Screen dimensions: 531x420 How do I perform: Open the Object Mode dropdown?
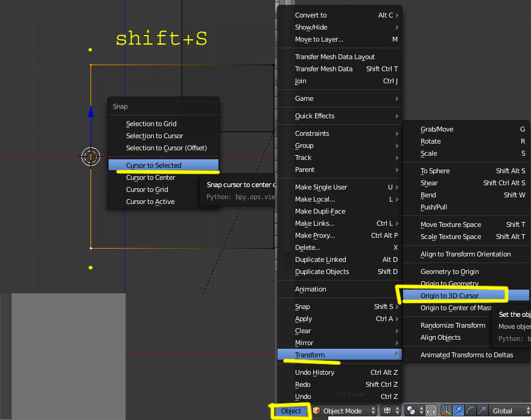(344, 410)
